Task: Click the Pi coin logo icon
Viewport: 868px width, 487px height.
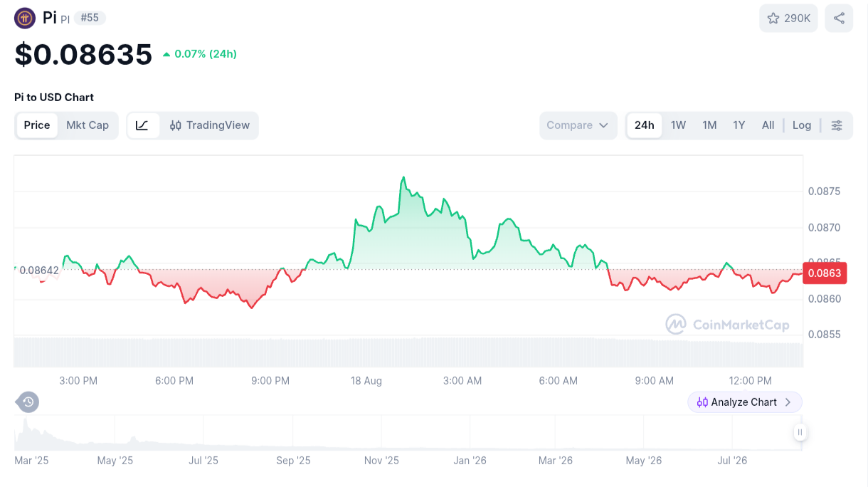Action: point(25,18)
